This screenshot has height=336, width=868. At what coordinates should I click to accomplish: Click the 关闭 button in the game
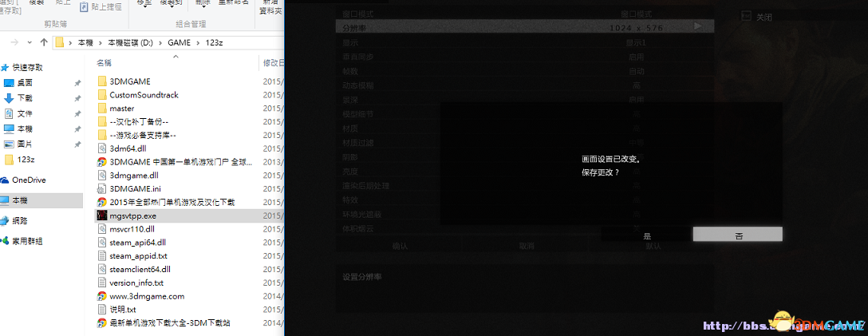[x=756, y=18]
